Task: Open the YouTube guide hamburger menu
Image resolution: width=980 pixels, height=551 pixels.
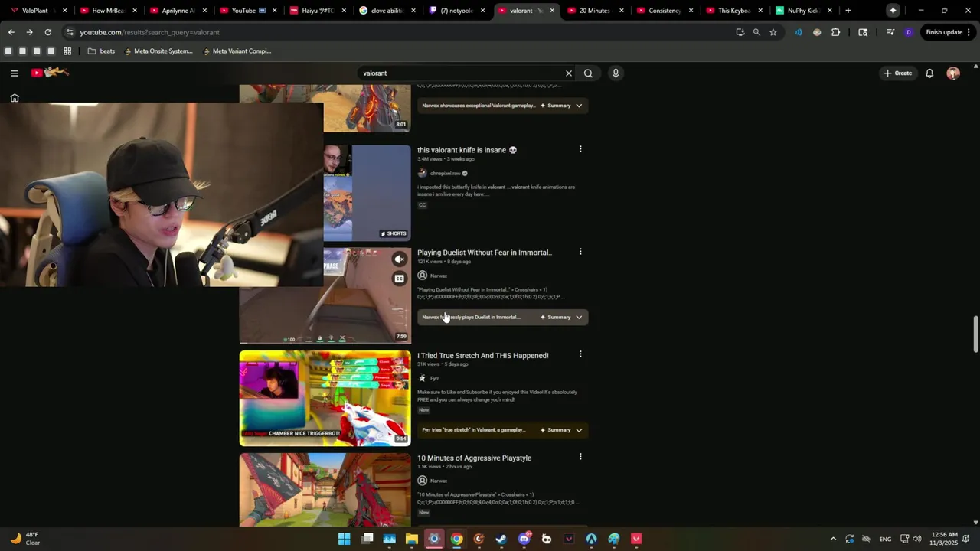Action: point(15,73)
